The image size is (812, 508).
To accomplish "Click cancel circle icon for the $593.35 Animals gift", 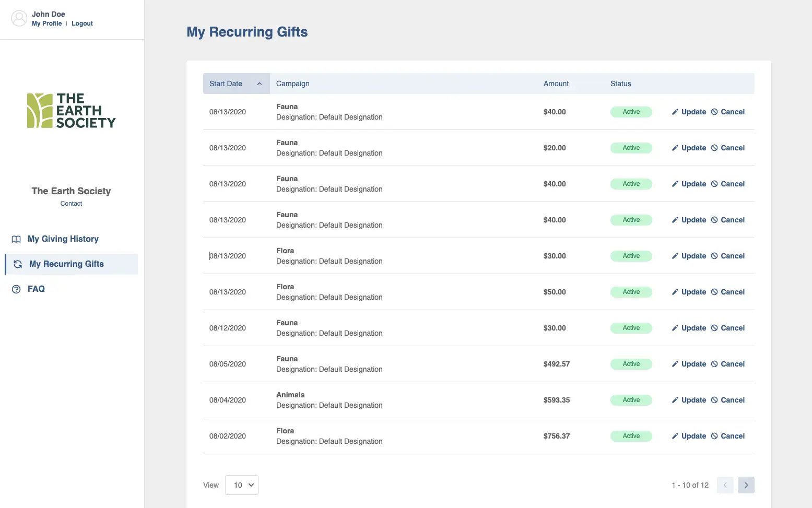I will (714, 400).
